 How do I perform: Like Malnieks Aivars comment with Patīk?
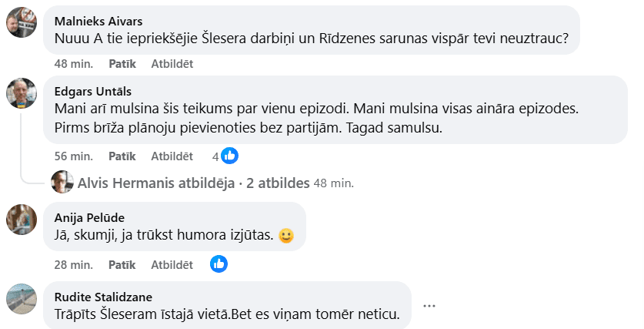pos(122,63)
